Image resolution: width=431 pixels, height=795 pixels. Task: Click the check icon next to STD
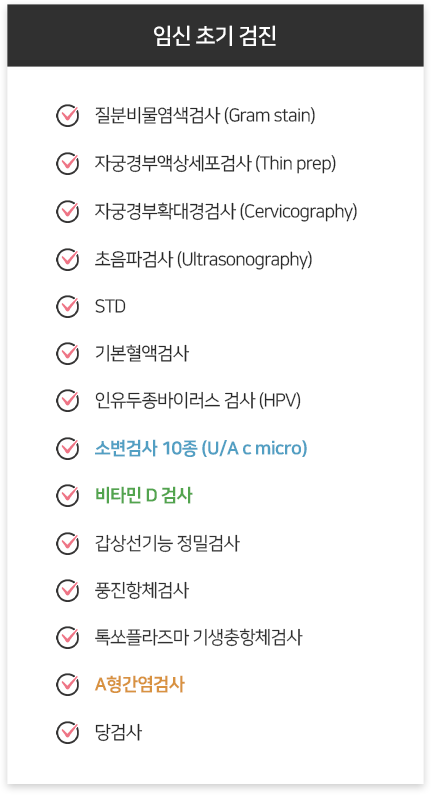(67, 306)
